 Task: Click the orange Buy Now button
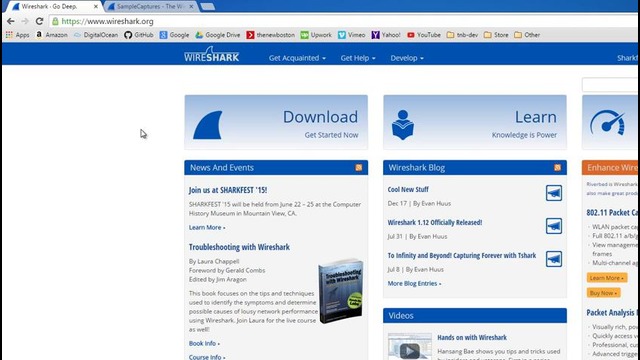pos(604,293)
